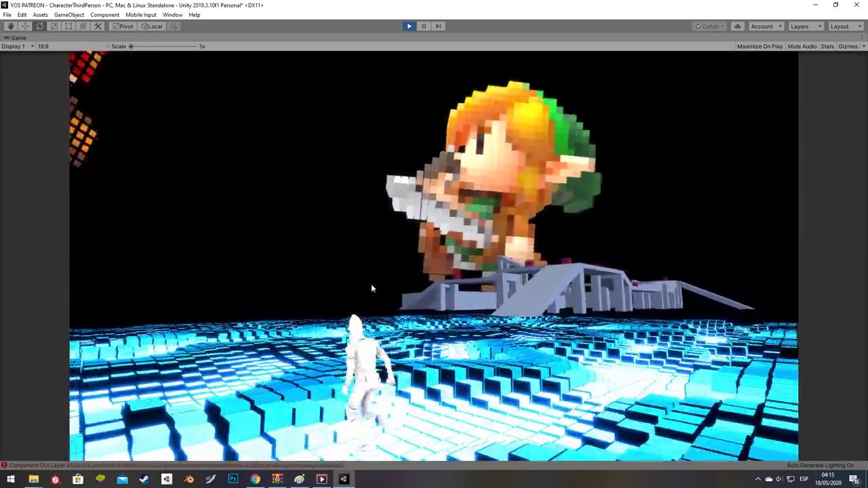
Task: Toggle Gizmos in Game view
Action: [x=848, y=46]
